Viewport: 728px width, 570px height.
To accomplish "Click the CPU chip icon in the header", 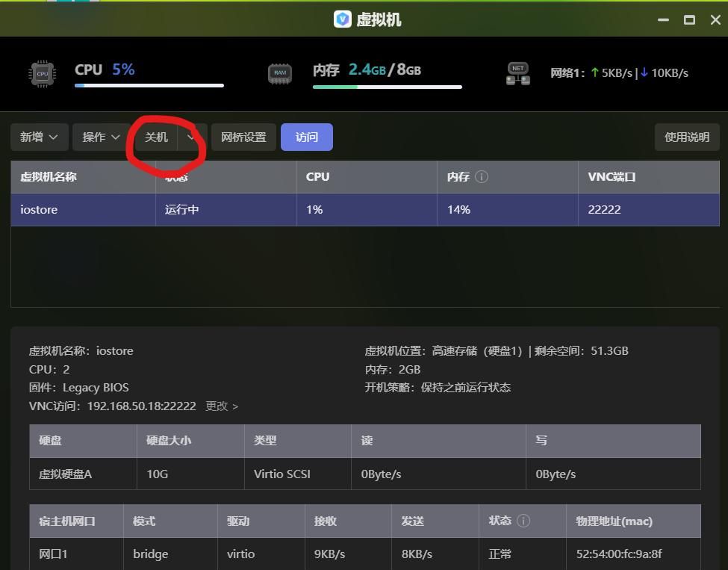I will 42,74.
